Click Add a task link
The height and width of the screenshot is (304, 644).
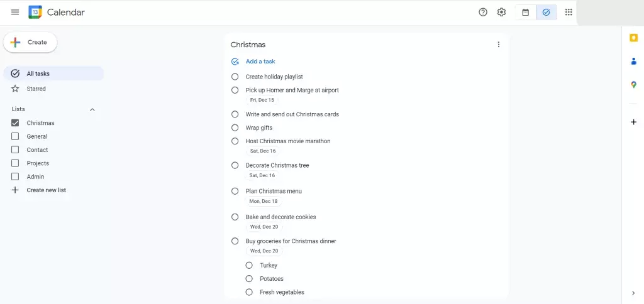(260, 62)
